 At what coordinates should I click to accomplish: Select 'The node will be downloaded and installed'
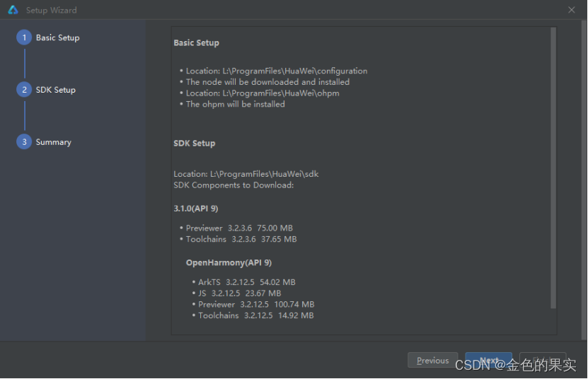tap(267, 82)
